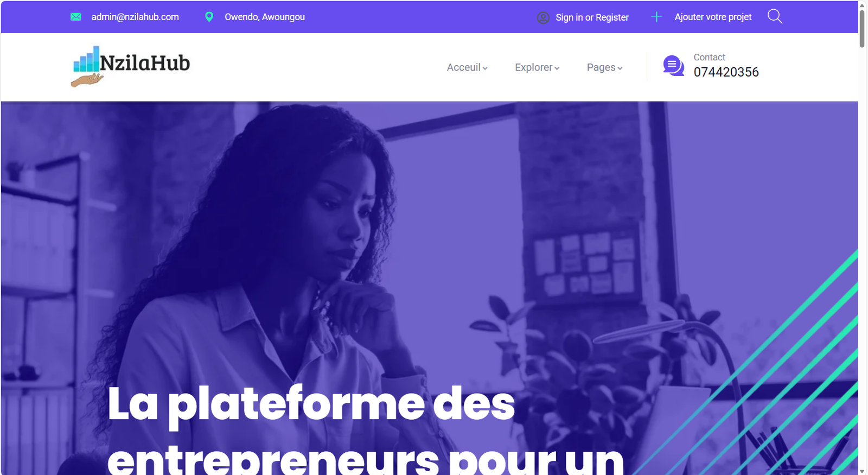868x475 pixels.
Task: Expand the Pages dropdown menu
Action: [604, 67]
